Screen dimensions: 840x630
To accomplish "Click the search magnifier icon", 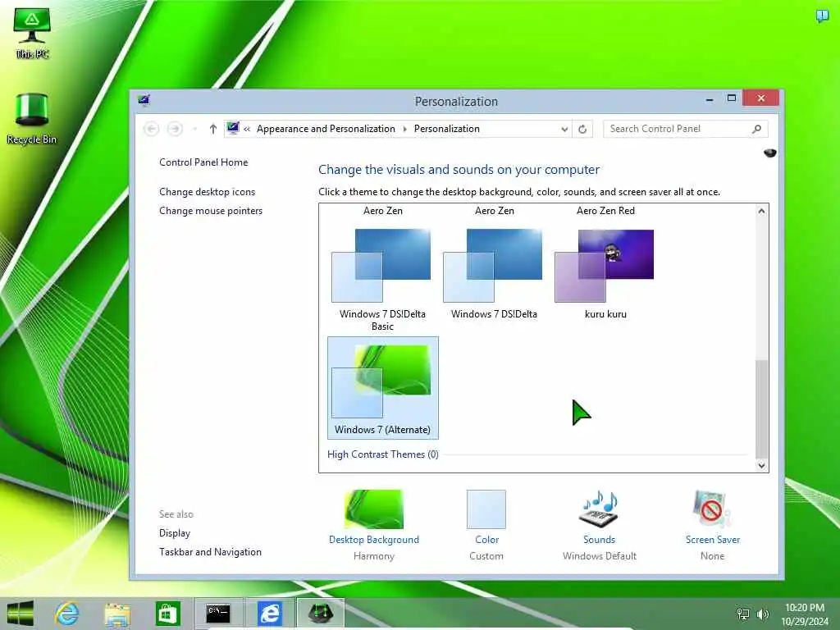I will click(756, 129).
